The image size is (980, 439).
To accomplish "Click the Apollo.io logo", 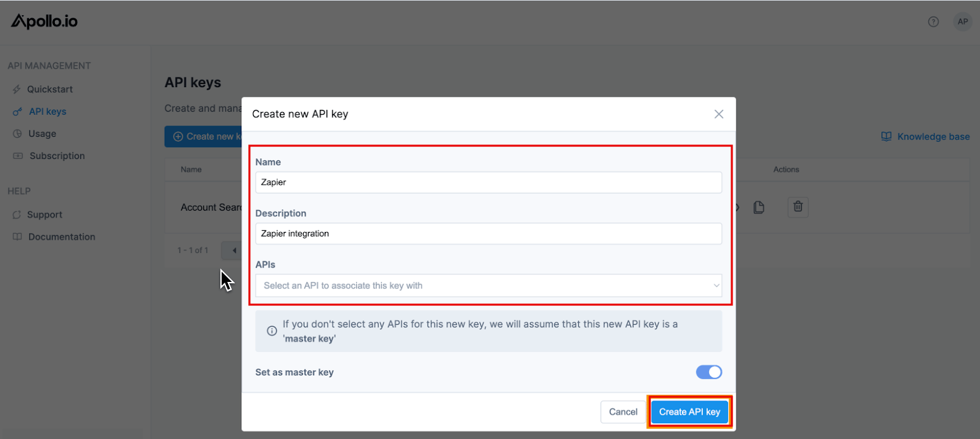I will (x=44, y=21).
